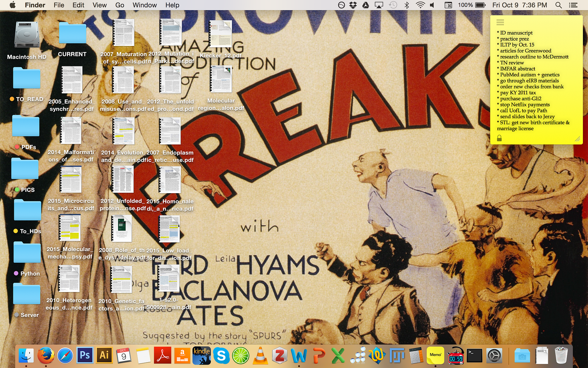Screen dimensions: 588x368
Task: Open Spotlight search in the menu bar
Action: 558,5
